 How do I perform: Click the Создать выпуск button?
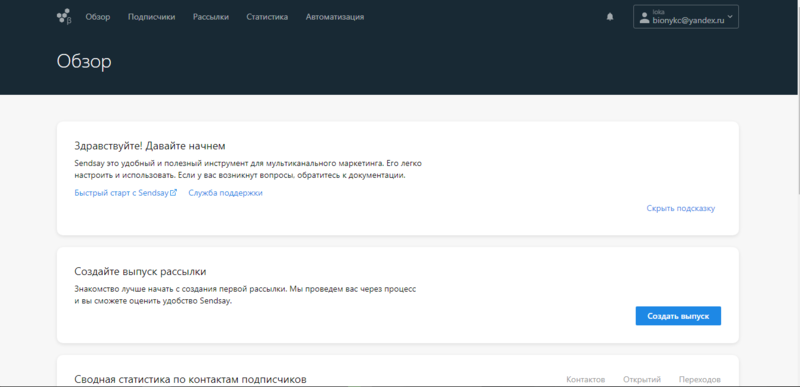(678, 316)
